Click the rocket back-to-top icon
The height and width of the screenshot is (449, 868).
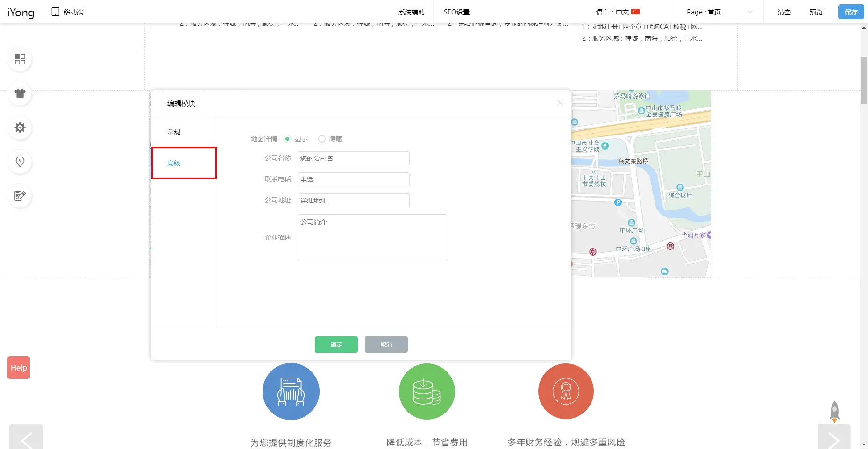click(834, 412)
